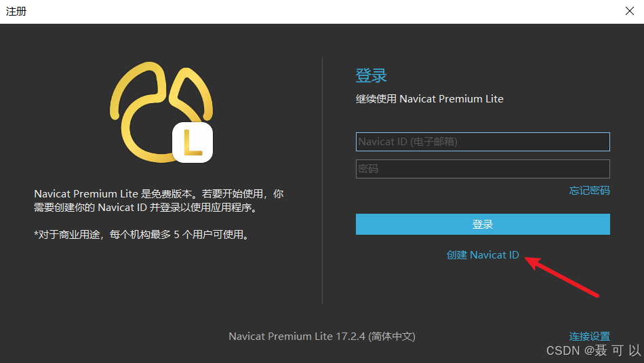Click the version text Navicat Premium Lite 17.2.4

pyautogui.click(x=321, y=337)
